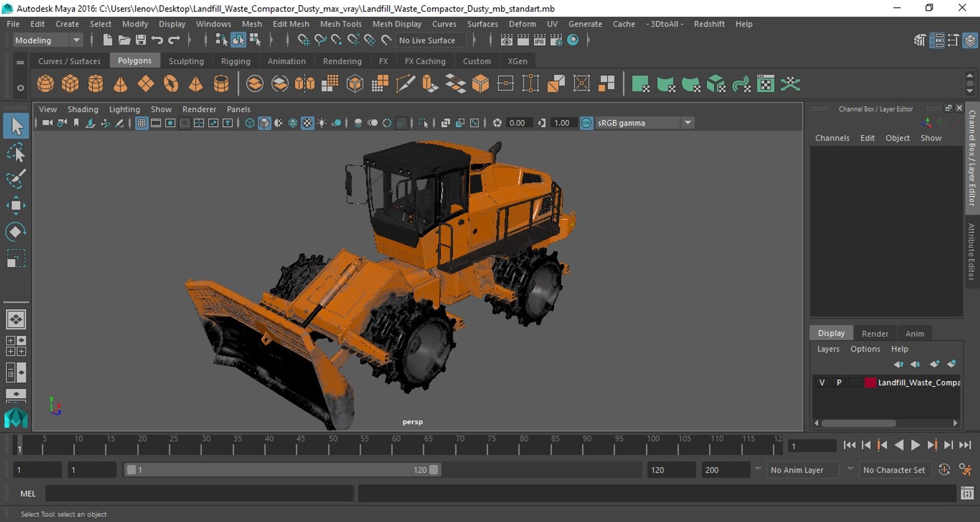The image size is (980, 522).
Task: Open the Edit Mesh menu
Action: tap(291, 24)
